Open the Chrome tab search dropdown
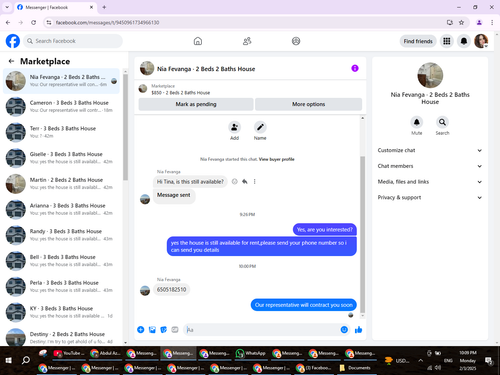 pyautogui.click(x=7, y=7)
